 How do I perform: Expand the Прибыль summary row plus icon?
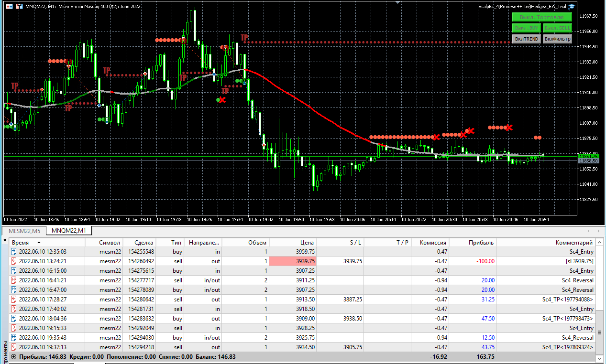[x=13, y=357]
